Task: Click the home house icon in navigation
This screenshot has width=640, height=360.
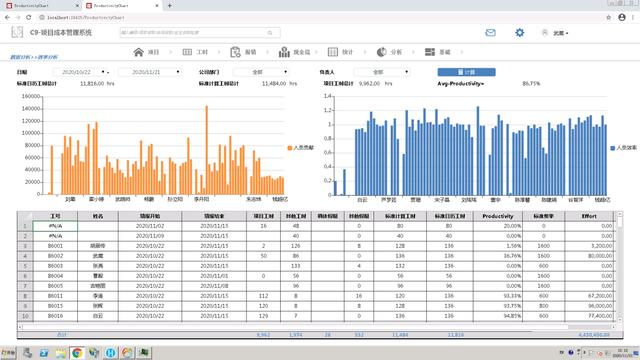Action: coord(138,52)
